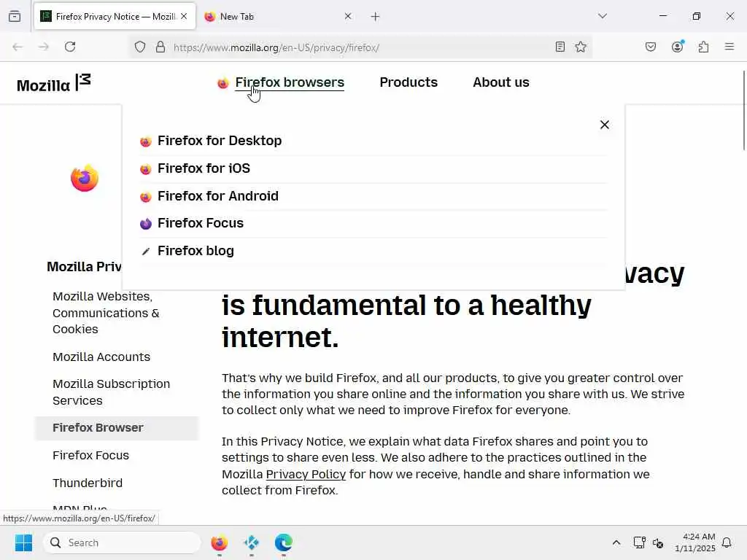747x560 pixels.
Task: Click the URL address bar
Action: click(x=360, y=47)
